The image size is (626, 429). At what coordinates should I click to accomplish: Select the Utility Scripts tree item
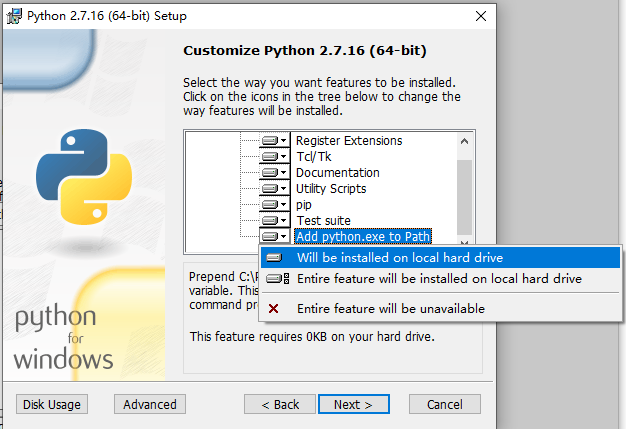tap(331, 188)
